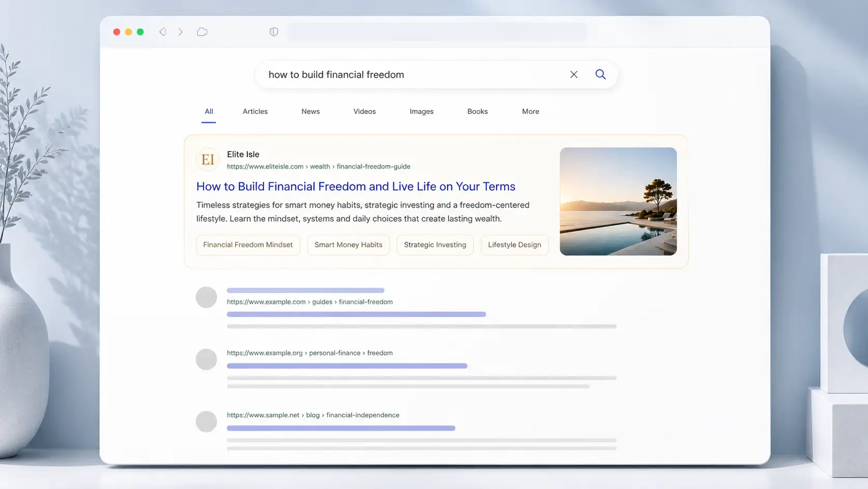Viewport: 868px width, 489px height.
Task: Open 'How to Build Financial Freedom' result link
Action: click(356, 186)
